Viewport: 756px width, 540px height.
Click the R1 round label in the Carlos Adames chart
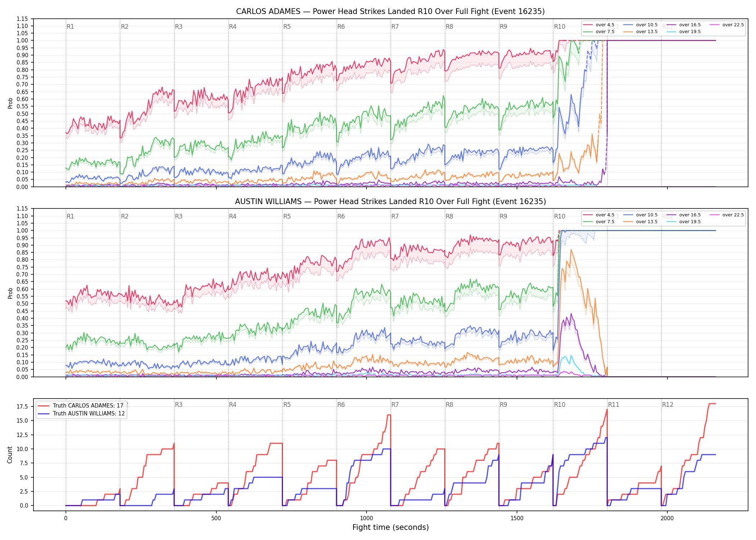click(70, 27)
